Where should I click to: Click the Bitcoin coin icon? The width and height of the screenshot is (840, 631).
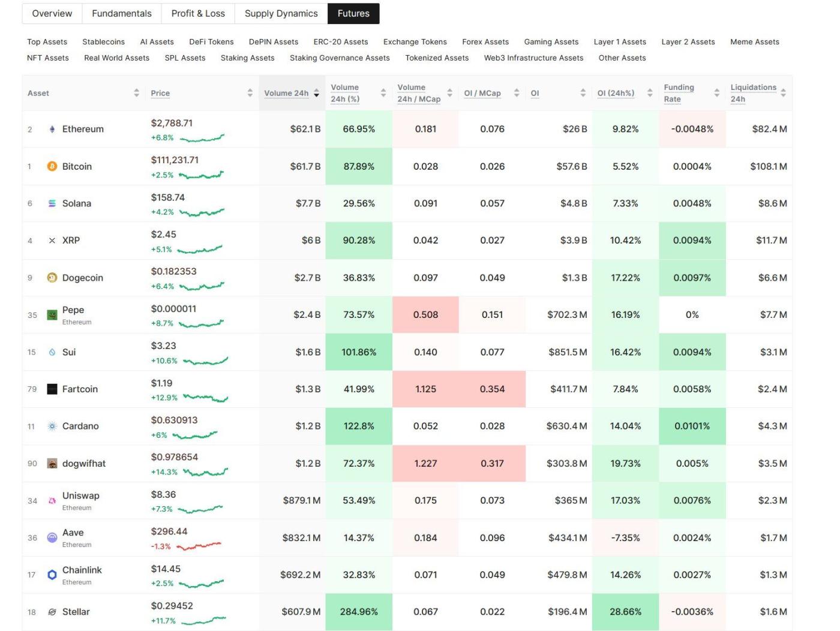pos(51,166)
